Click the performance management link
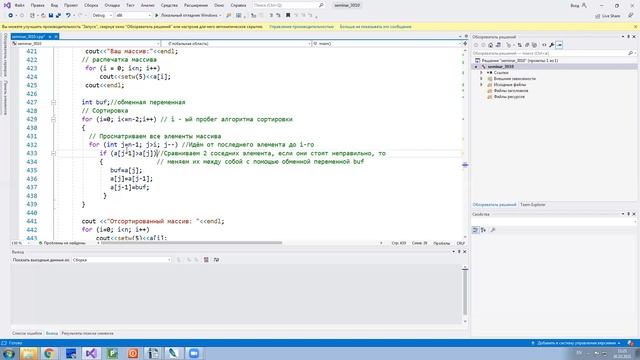 pyautogui.click(x=301, y=27)
